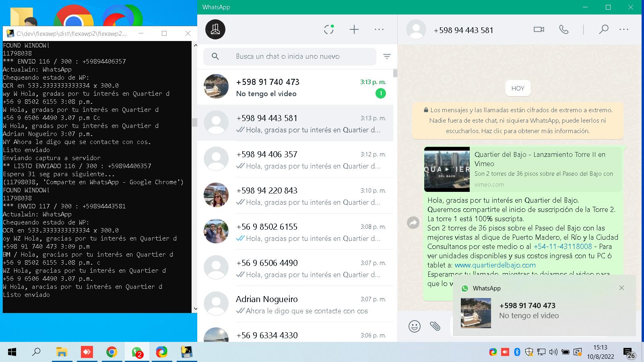
Task: Click the search magnifier in the chat search box
Action: [215, 56]
